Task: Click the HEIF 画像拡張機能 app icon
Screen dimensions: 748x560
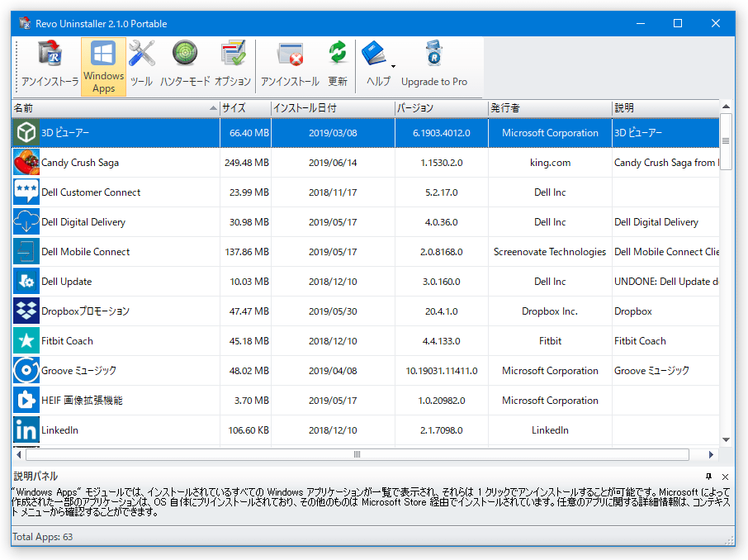Action: coord(26,400)
